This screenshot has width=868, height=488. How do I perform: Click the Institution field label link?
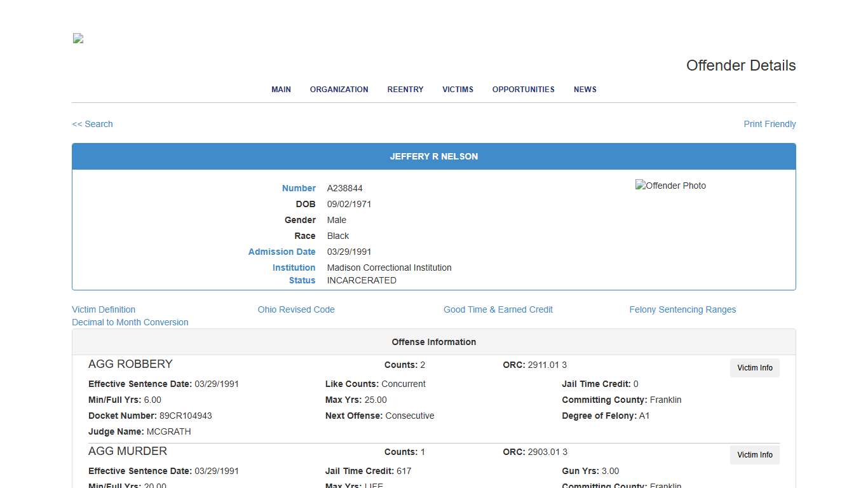[x=294, y=268]
